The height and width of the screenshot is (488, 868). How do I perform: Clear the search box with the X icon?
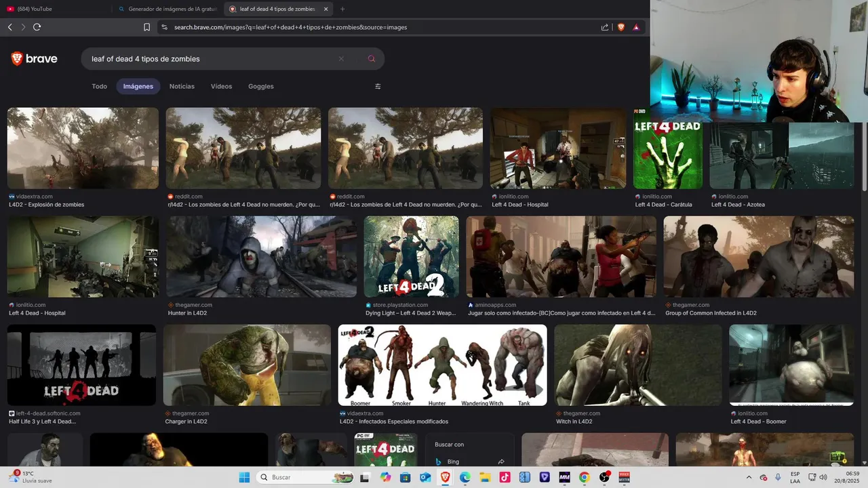coord(341,59)
